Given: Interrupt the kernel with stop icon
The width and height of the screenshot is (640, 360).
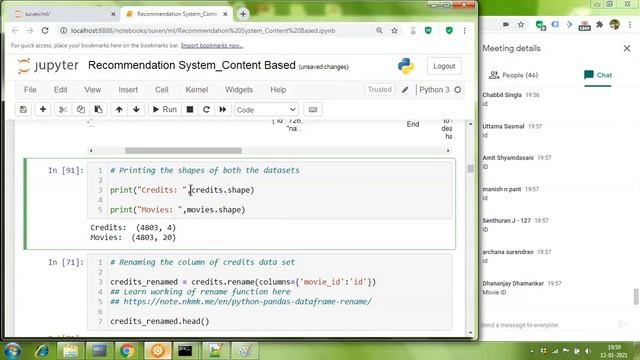Looking at the screenshot, I should [190, 109].
